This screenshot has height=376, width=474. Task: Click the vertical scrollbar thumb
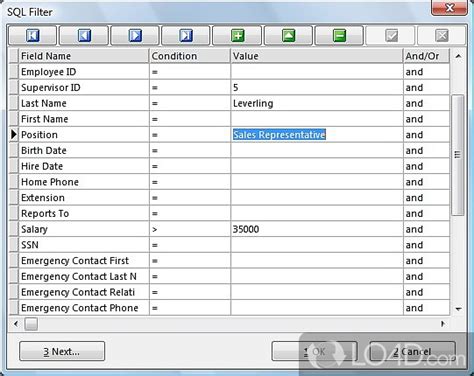tap(458, 155)
